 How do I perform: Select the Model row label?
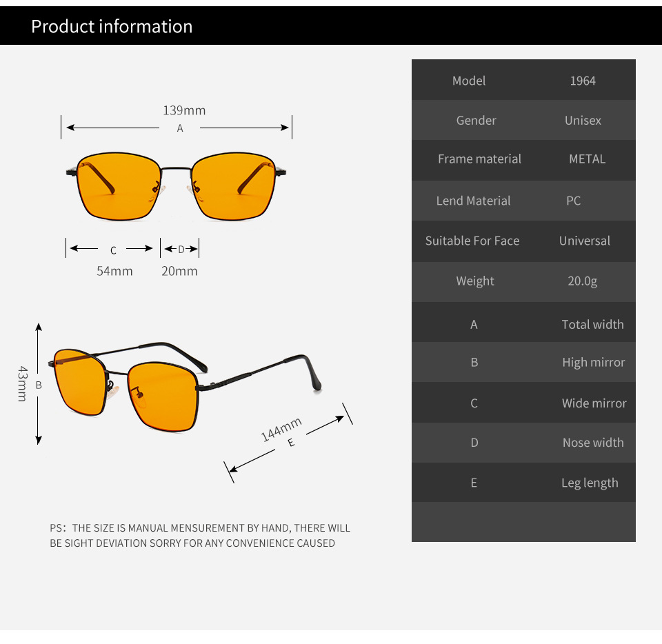pos(469,81)
